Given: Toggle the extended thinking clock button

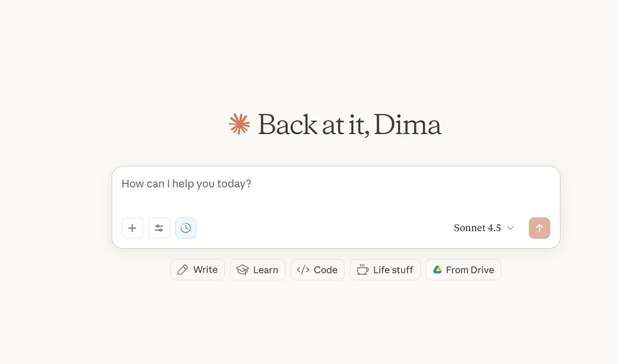Looking at the screenshot, I should click(x=186, y=228).
